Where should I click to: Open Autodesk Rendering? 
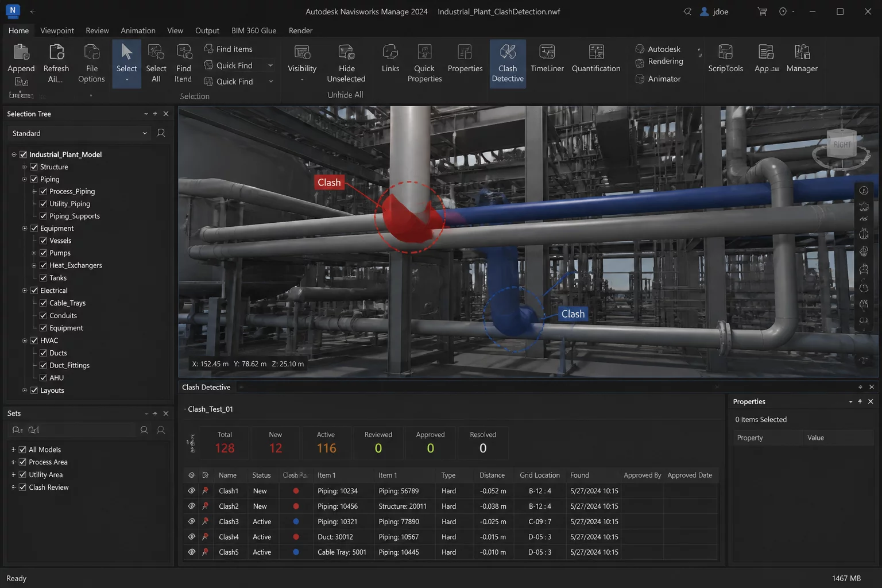pyautogui.click(x=660, y=55)
